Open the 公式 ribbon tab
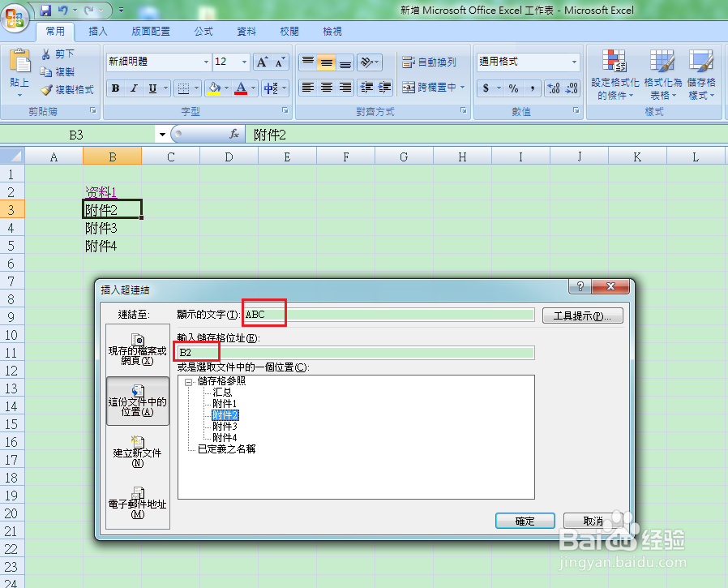728x588 pixels. point(203,31)
